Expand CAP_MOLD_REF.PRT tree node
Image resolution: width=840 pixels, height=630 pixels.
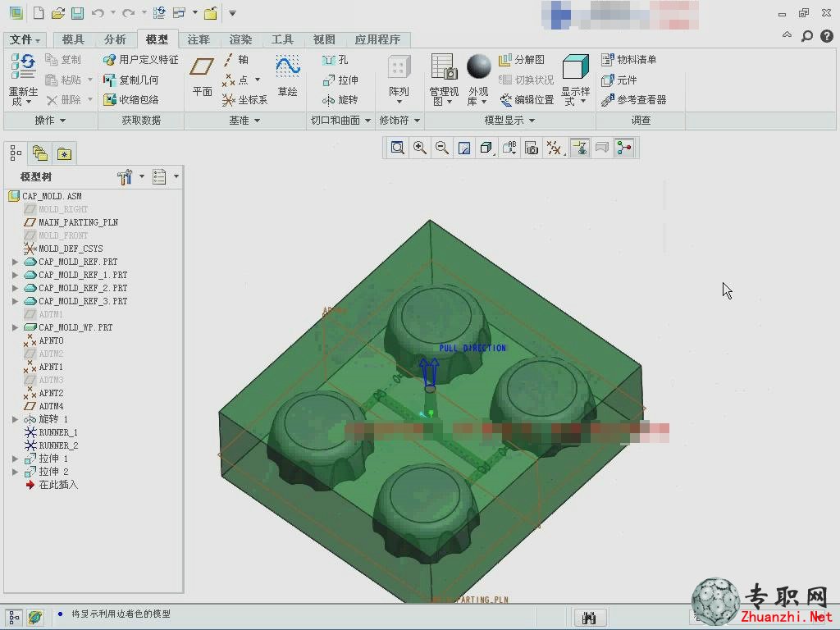[x=15, y=262]
